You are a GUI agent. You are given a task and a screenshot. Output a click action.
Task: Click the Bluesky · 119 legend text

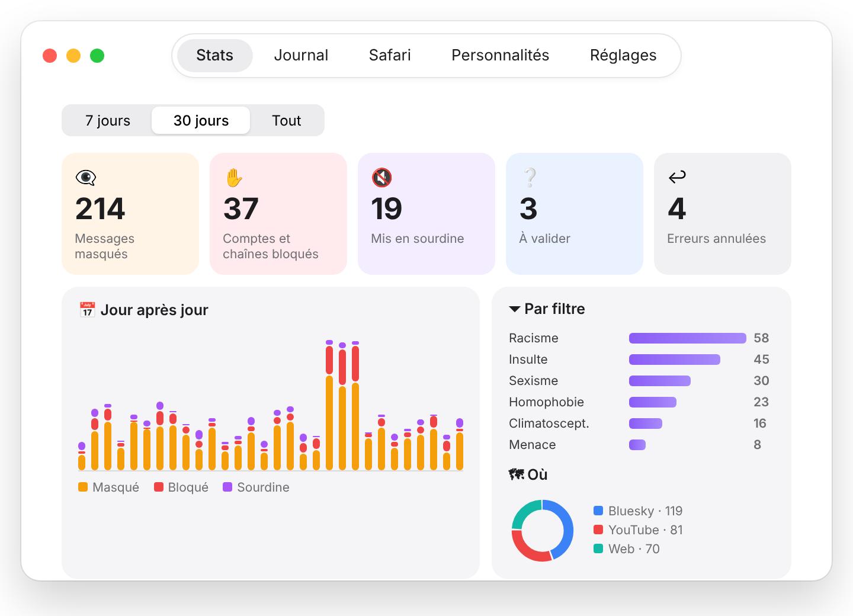pyautogui.click(x=646, y=511)
